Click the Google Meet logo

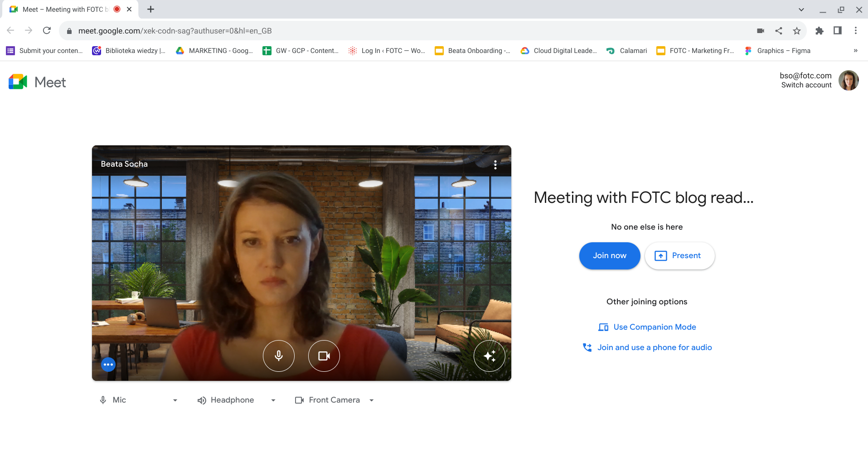(x=37, y=82)
